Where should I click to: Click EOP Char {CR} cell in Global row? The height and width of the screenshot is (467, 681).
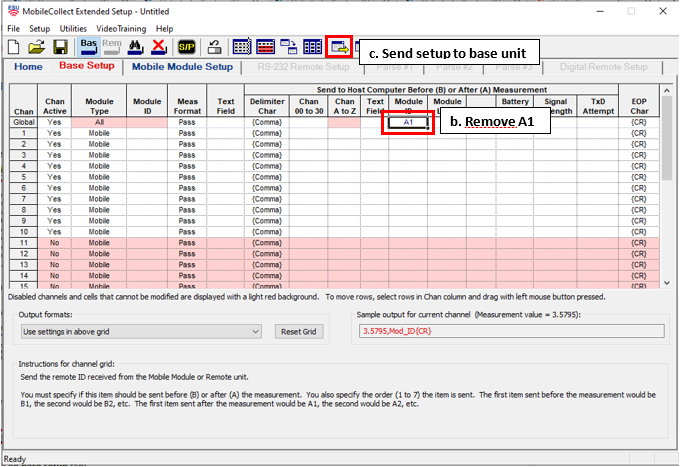(639, 123)
